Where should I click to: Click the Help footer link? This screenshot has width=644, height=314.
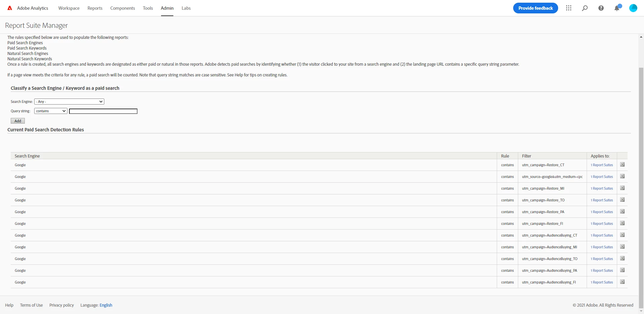[9, 305]
